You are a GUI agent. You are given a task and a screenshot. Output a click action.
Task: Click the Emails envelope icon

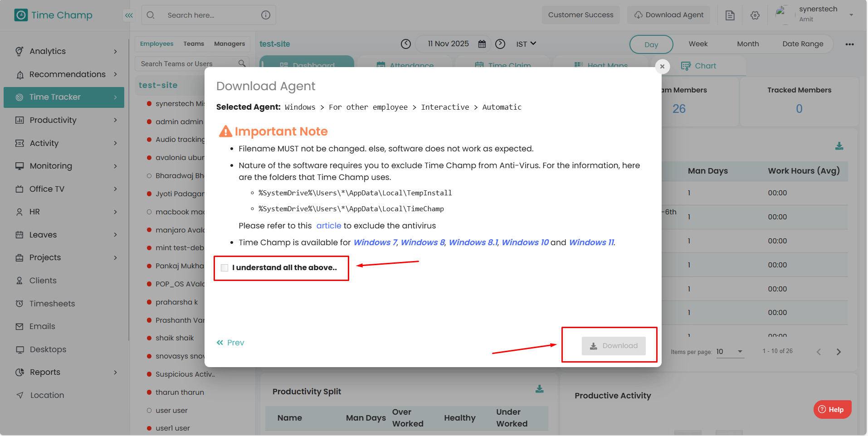20,326
